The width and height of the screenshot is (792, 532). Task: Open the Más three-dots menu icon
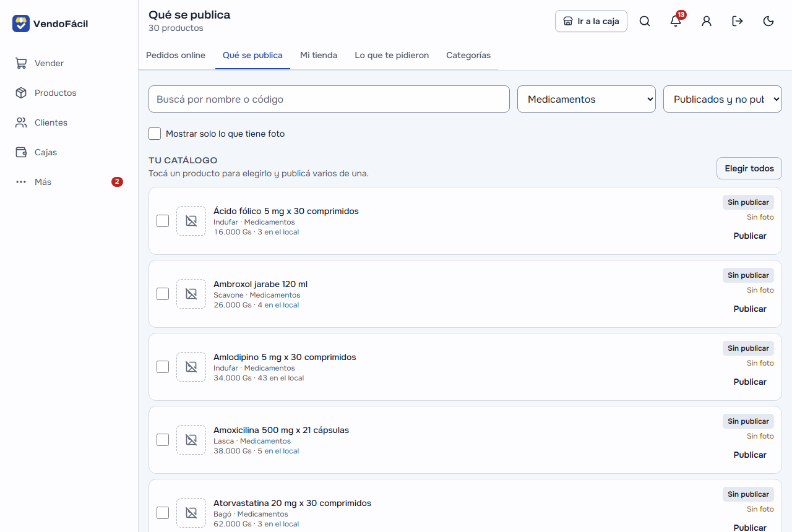tap(21, 182)
